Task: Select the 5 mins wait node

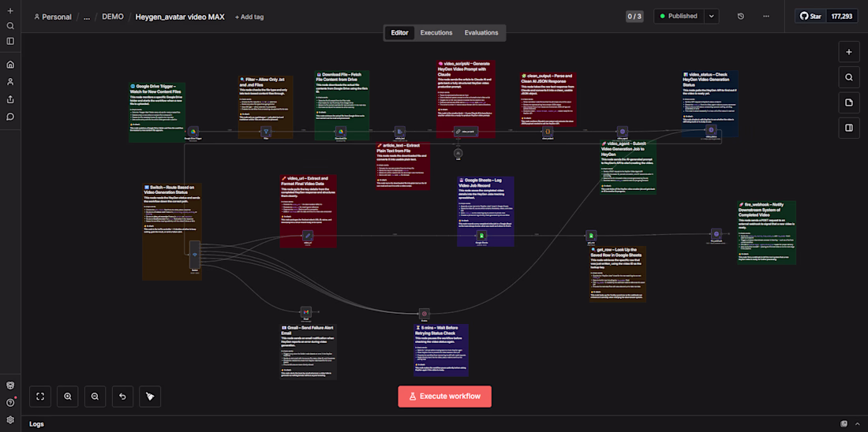Action: tap(424, 314)
